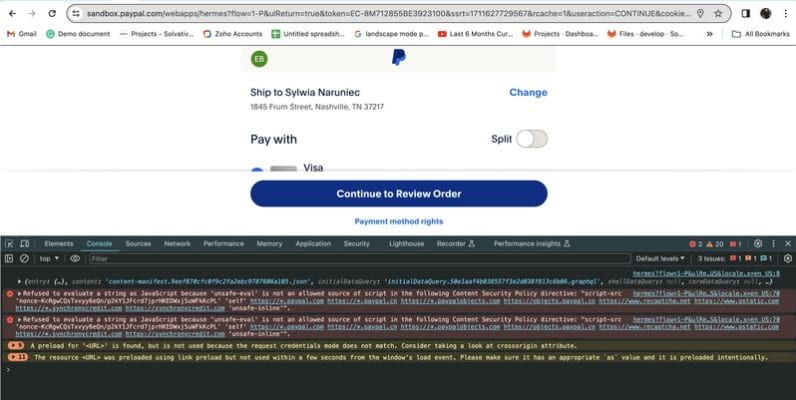796x400 pixels.
Task: Open the landscape mode bookmark
Action: click(391, 34)
